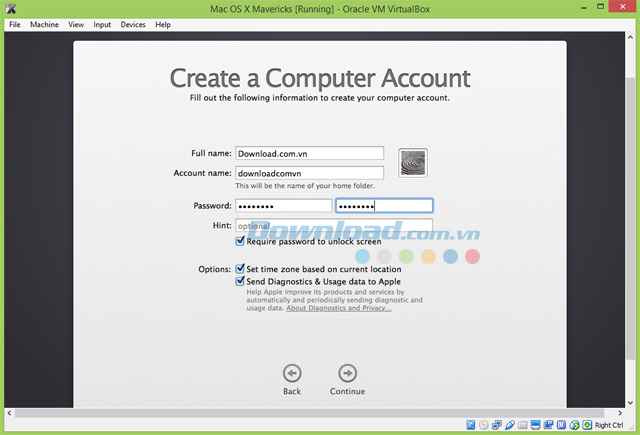The image size is (640, 435).
Task: Click the keyboard capture green arrow icon
Action: coord(587,425)
